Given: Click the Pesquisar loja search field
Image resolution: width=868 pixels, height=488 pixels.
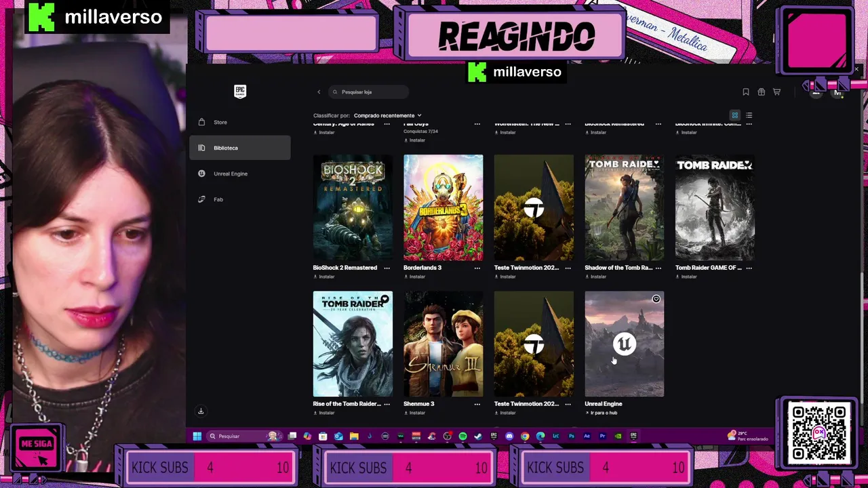Looking at the screenshot, I should pos(370,92).
